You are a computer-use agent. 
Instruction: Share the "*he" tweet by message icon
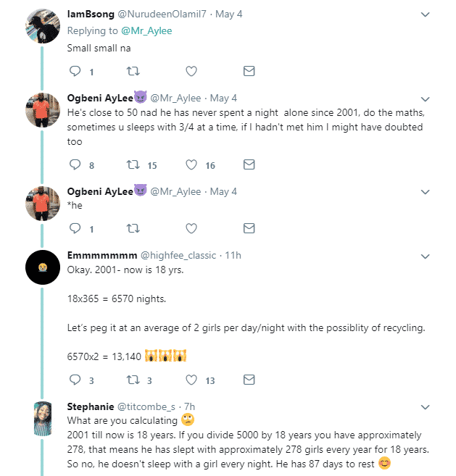[x=249, y=228]
